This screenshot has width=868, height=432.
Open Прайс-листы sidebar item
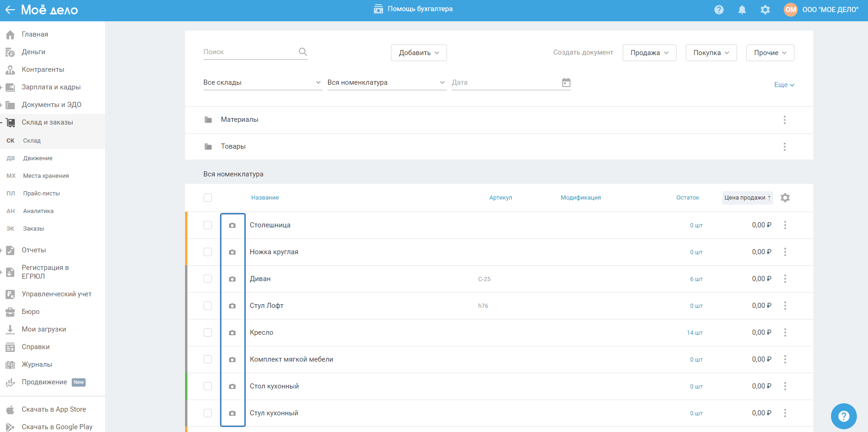[42, 194]
